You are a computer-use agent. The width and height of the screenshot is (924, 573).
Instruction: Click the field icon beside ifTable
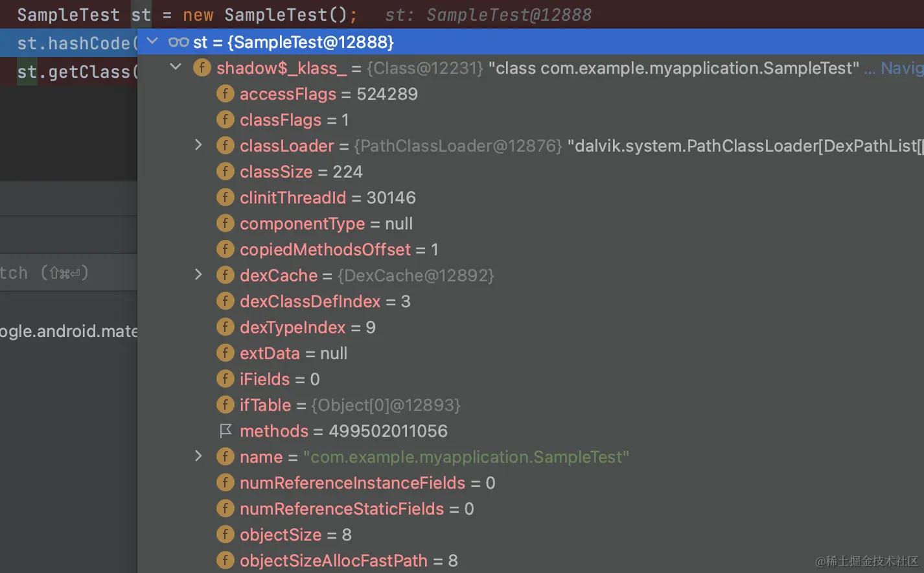pyautogui.click(x=225, y=404)
